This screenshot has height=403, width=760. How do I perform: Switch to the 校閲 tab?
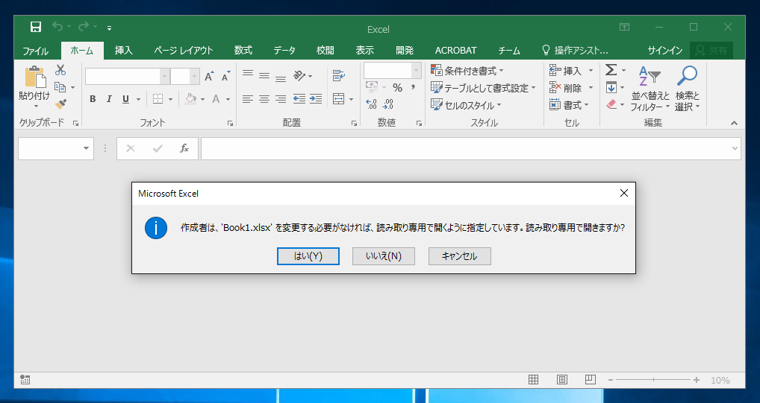point(325,50)
